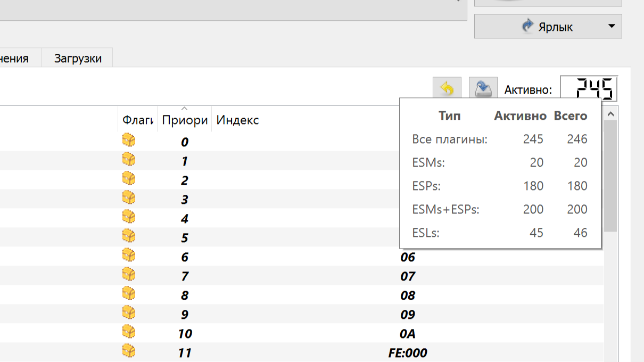Click the flag icon for priority 3
The height and width of the screenshot is (362, 644).
pyautogui.click(x=128, y=199)
